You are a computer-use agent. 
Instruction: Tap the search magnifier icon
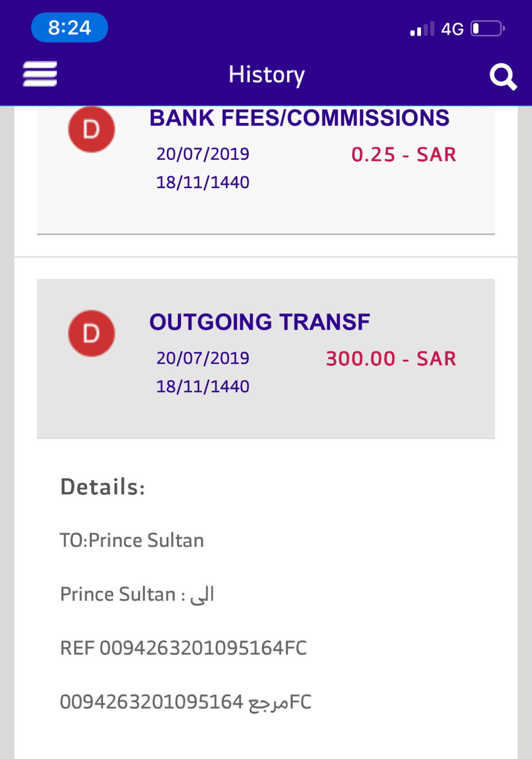click(x=503, y=77)
